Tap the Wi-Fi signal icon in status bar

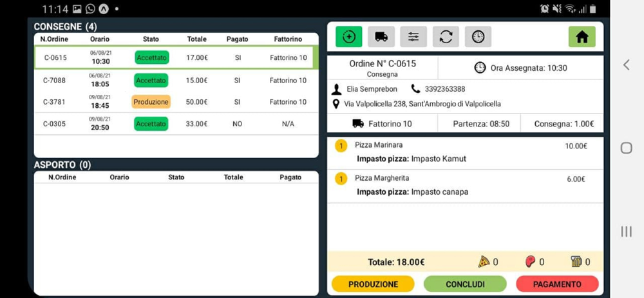click(570, 8)
